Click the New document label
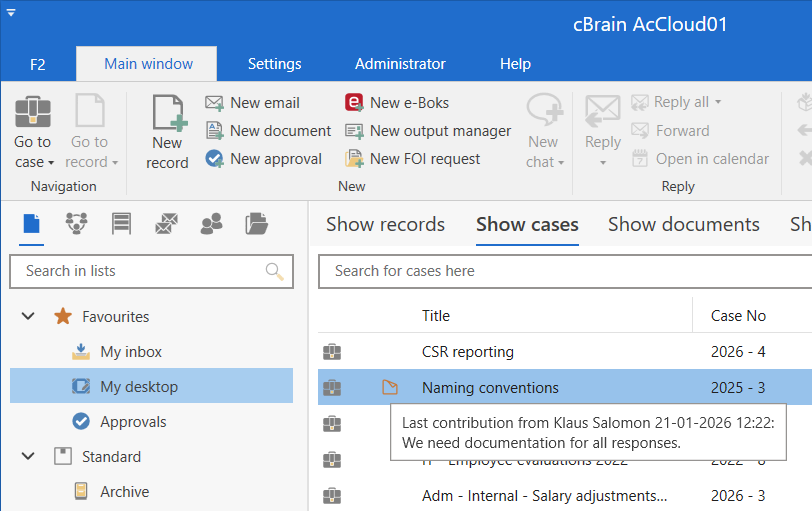 281,131
